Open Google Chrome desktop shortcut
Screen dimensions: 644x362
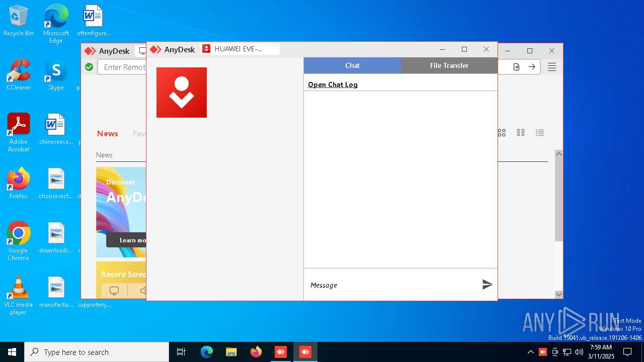click(x=19, y=241)
